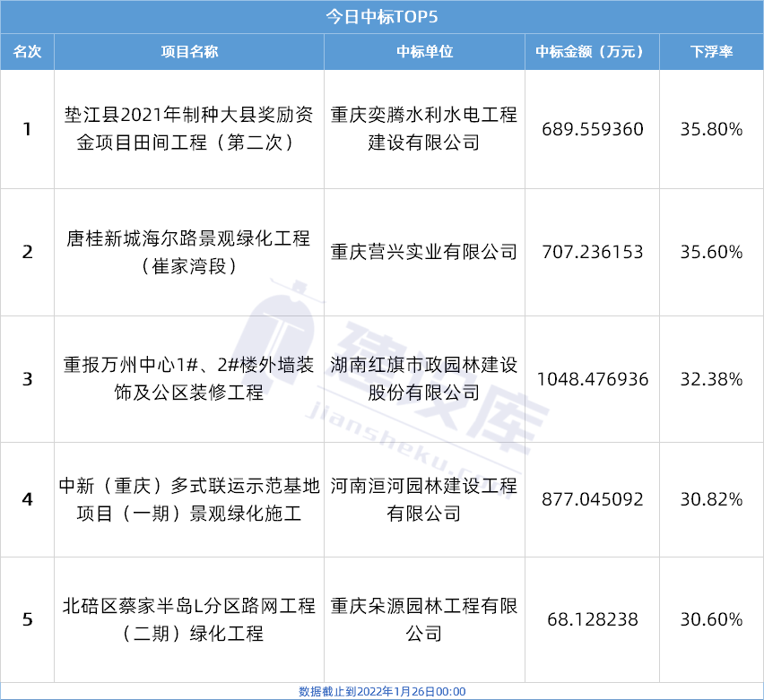Click project name 北碚区蔡家半岛L分区路网工程

[x=189, y=619]
